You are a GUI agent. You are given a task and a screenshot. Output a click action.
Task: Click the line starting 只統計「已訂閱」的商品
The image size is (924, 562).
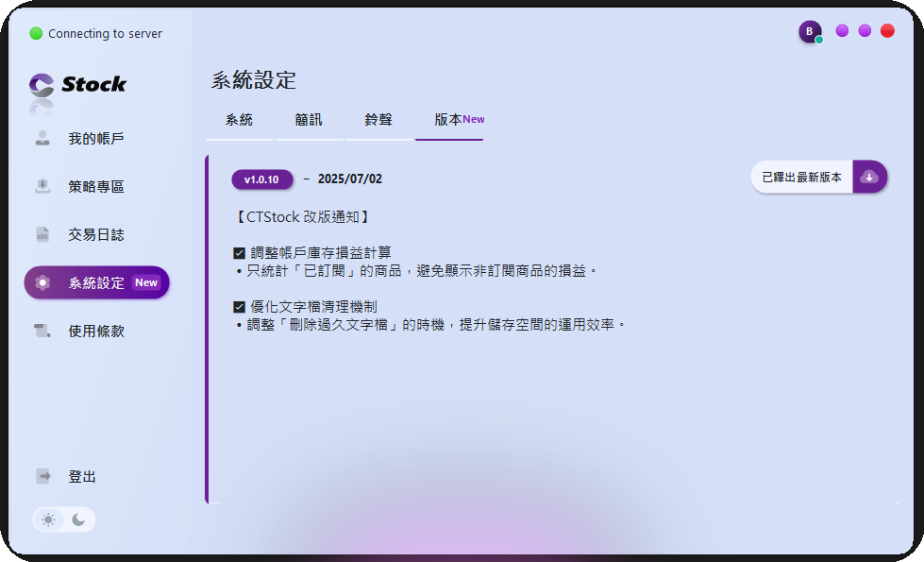[x=416, y=271]
